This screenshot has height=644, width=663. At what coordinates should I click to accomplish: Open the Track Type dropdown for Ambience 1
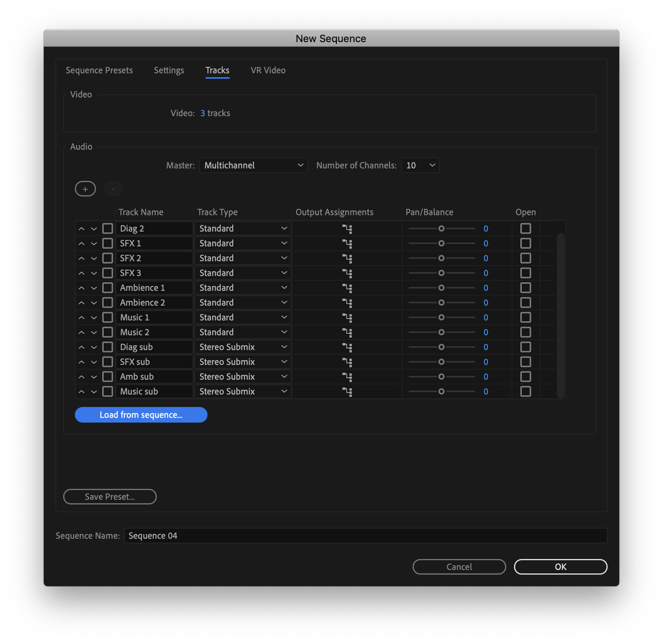point(243,287)
